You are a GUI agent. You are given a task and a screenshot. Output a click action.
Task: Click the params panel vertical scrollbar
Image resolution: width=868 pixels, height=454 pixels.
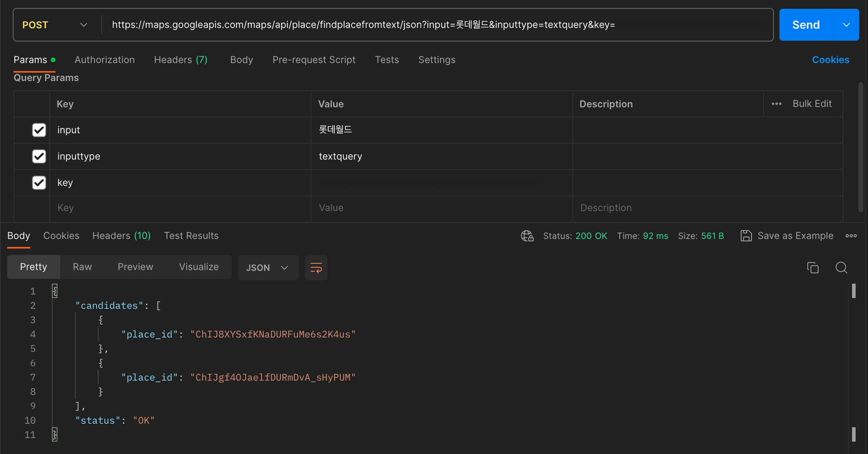click(x=860, y=147)
